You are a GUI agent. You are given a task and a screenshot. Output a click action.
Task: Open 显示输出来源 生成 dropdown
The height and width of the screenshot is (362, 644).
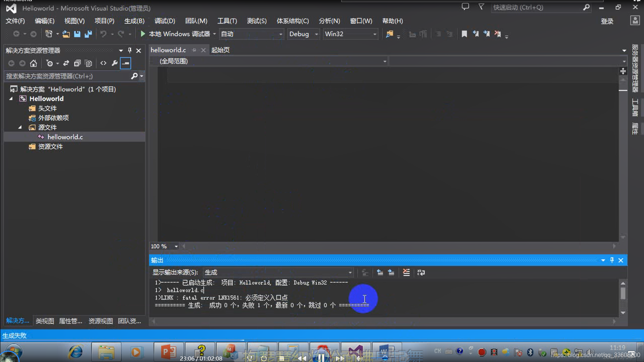click(x=278, y=272)
